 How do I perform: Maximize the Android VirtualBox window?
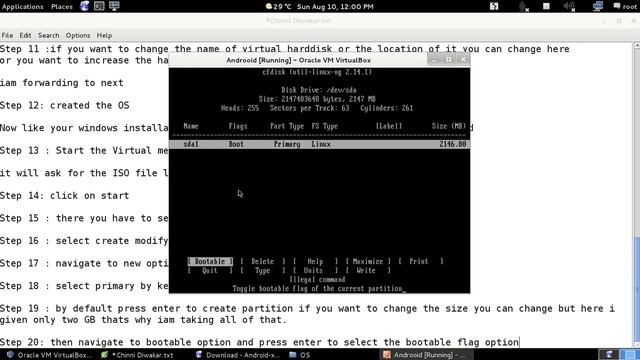[448, 60]
